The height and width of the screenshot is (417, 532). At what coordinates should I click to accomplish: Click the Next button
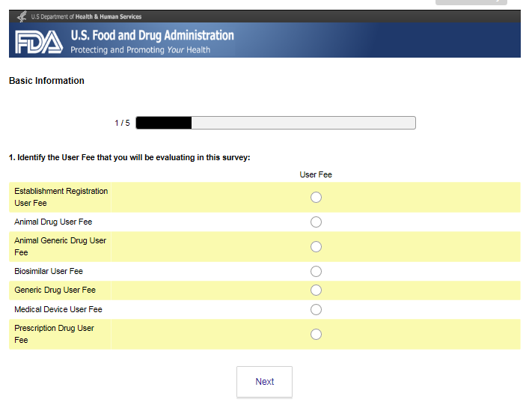(264, 382)
